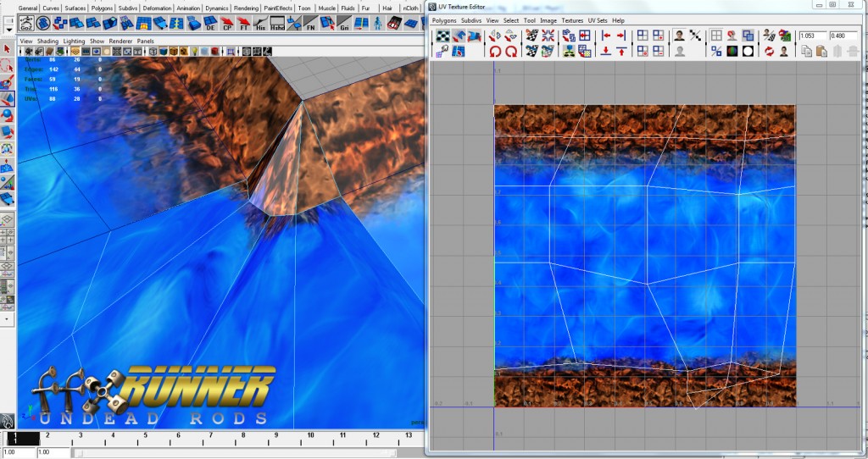Click the copy UVs icon in UV editor
The image size is (868, 459).
tap(806, 52)
